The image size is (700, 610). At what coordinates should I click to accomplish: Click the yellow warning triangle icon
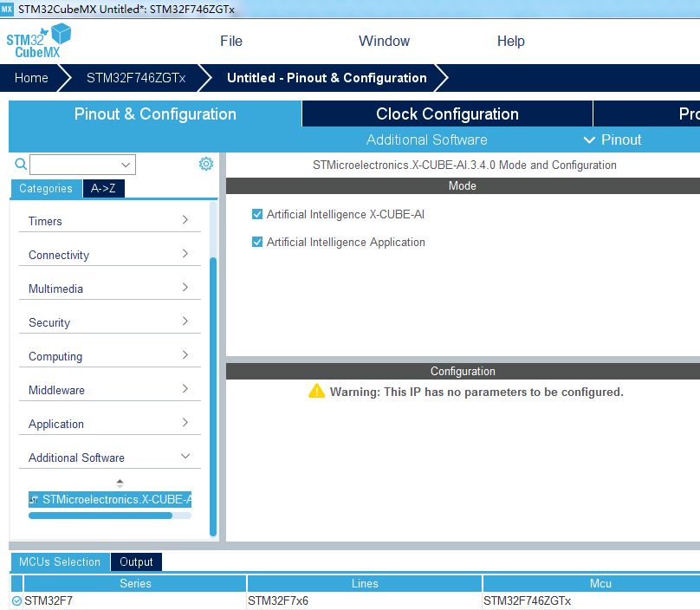[316, 391]
